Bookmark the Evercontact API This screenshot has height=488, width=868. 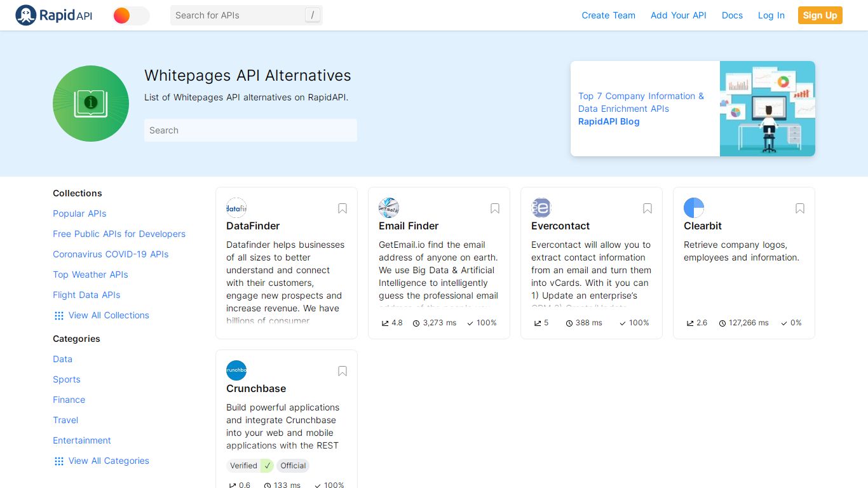(x=648, y=208)
